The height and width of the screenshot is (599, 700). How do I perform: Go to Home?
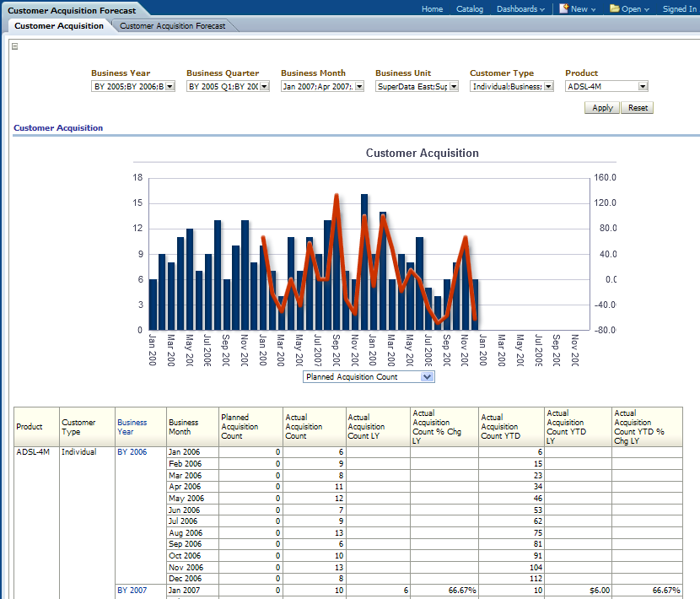pyautogui.click(x=432, y=9)
